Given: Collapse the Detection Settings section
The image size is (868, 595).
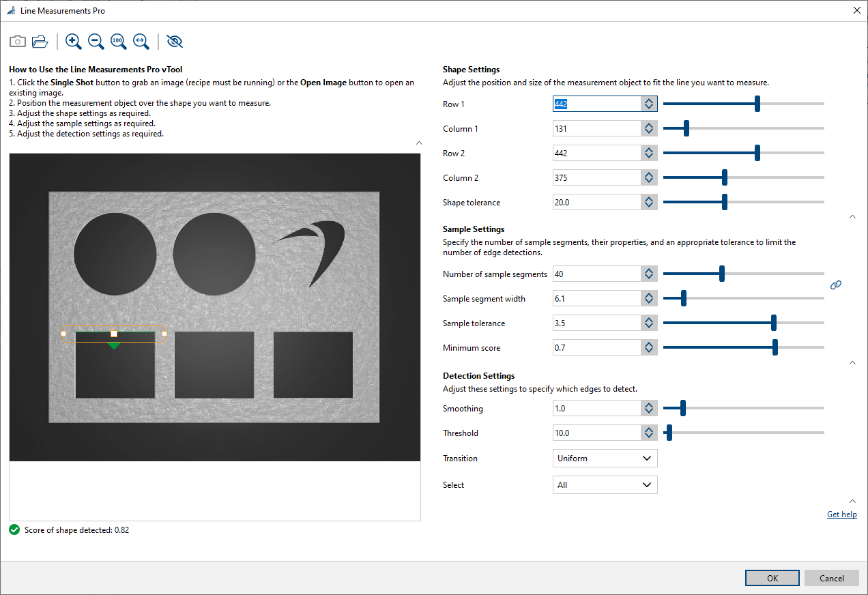Looking at the screenshot, I should click(852, 502).
